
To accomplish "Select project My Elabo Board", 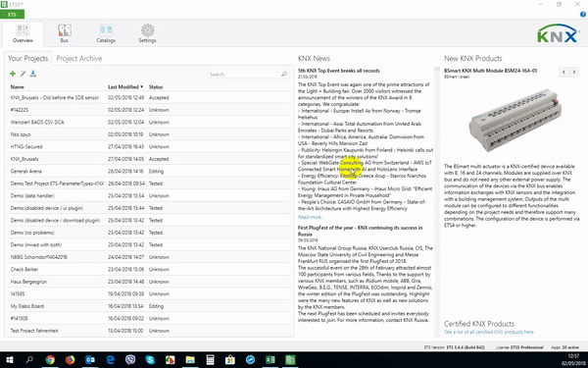I will [x=149, y=306].
